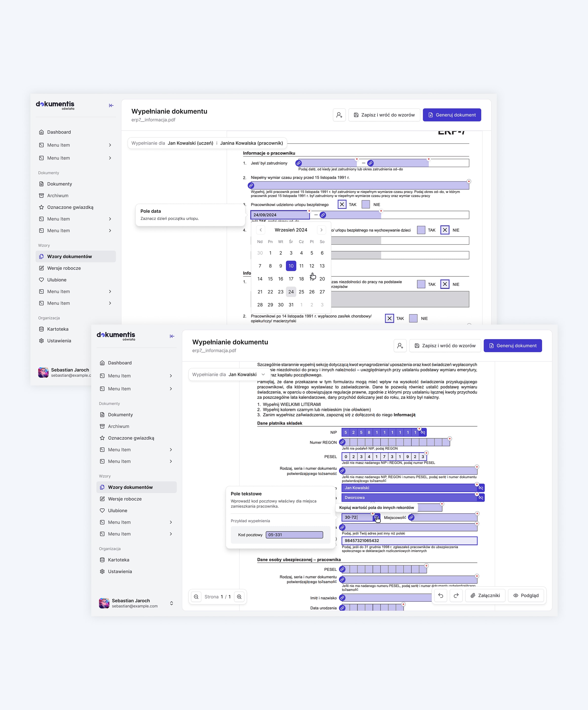Viewport: 588px width, 710px height.
Task: Open Ustawienia in front window sidebar
Action: coord(137,571)
